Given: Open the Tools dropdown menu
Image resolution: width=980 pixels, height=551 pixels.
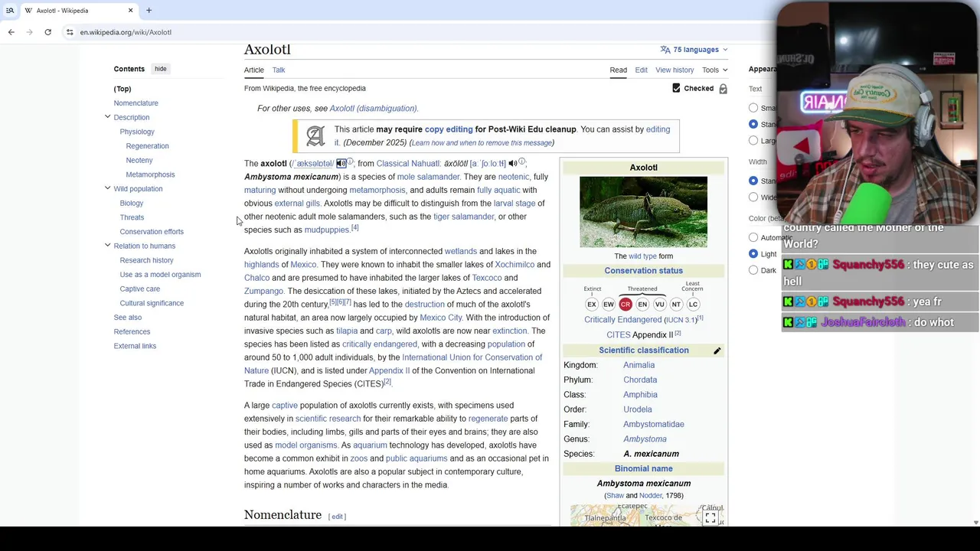Looking at the screenshot, I should click(715, 70).
